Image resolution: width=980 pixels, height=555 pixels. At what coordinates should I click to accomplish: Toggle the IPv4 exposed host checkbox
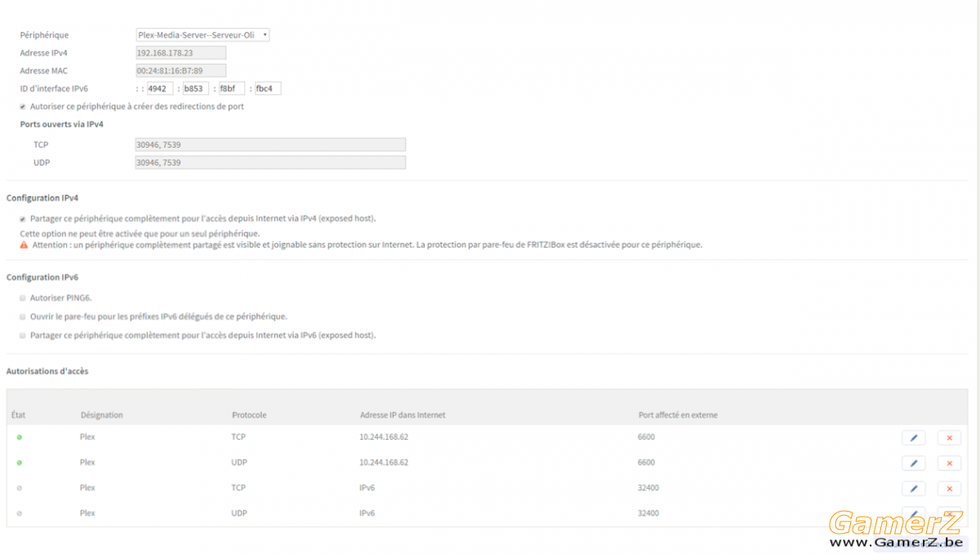point(23,218)
